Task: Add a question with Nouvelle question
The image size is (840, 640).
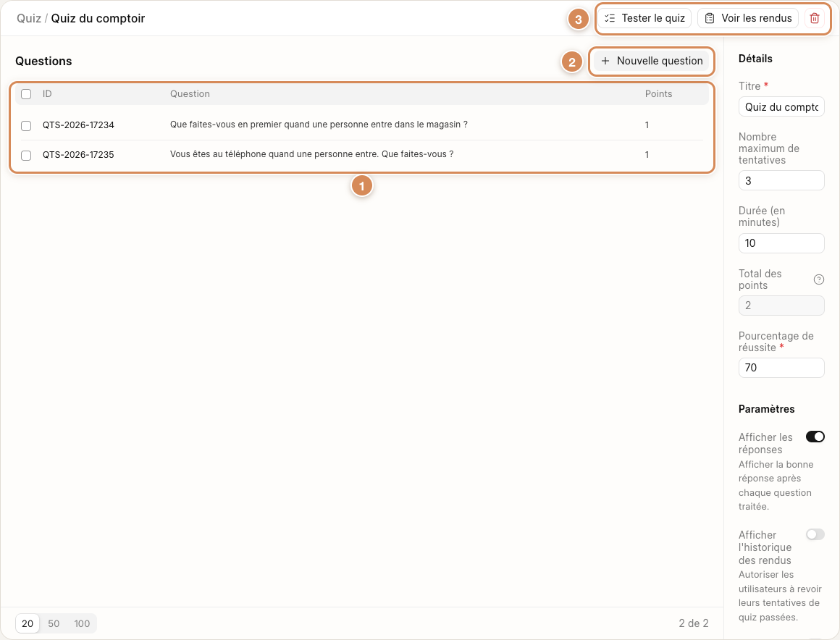Action: pos(652,61)
